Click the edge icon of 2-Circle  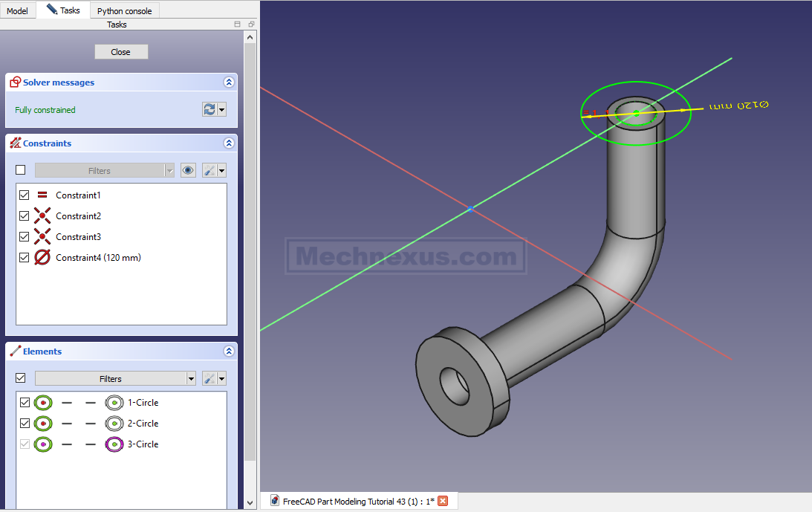[x=44, y=424]
